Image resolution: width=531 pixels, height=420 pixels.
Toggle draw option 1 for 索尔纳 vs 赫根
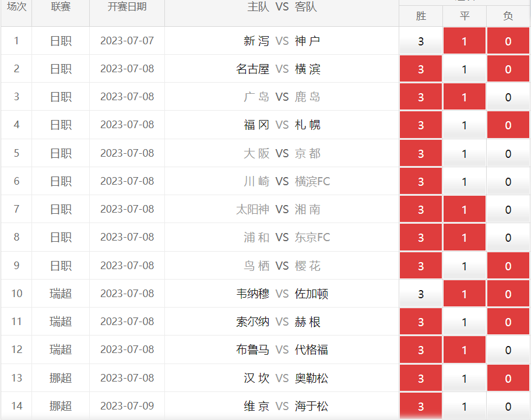tap(465, 322)
